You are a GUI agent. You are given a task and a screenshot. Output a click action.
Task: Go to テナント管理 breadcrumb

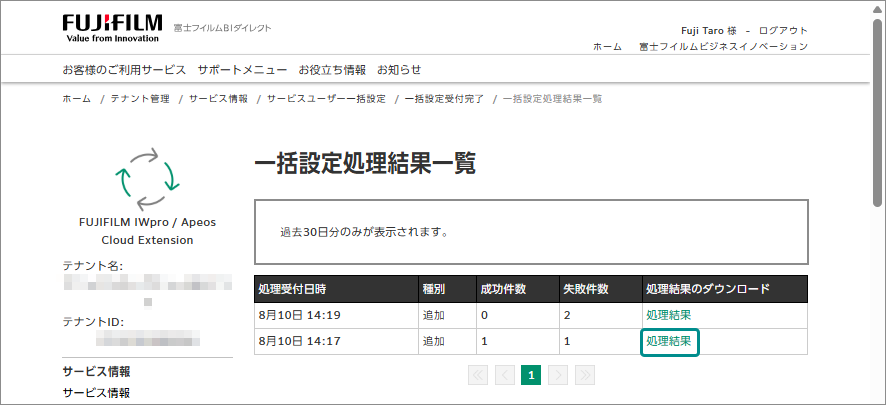140,99
